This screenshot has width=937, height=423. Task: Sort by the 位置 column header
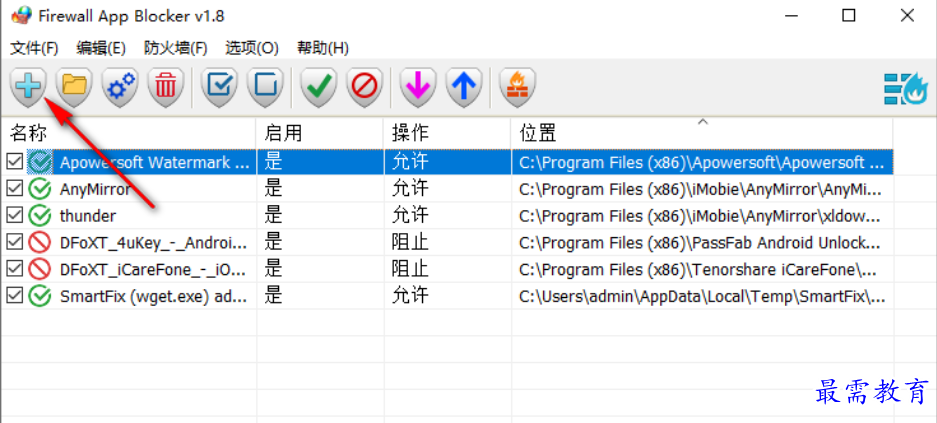702,133
